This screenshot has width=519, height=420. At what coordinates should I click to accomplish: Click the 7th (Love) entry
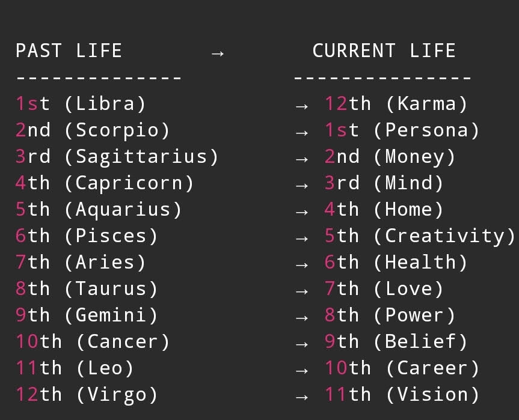pos(384,289)
